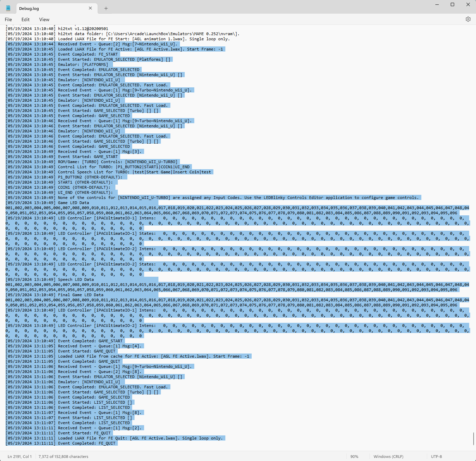Close the Debug.log tab
Screen dimensions: 476x461
tap(90, 8)
